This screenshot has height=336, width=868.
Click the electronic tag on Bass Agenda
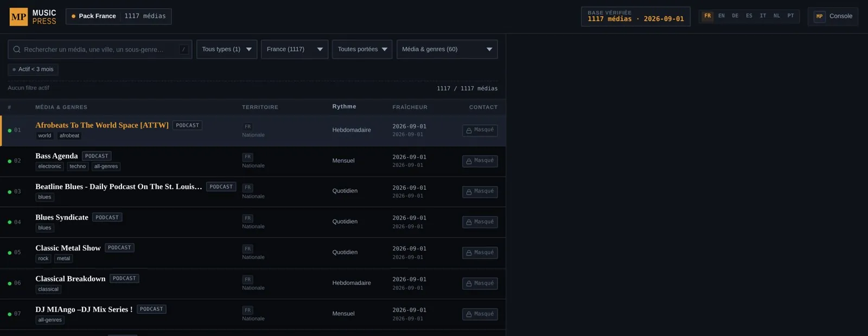[x=50, y=166]
